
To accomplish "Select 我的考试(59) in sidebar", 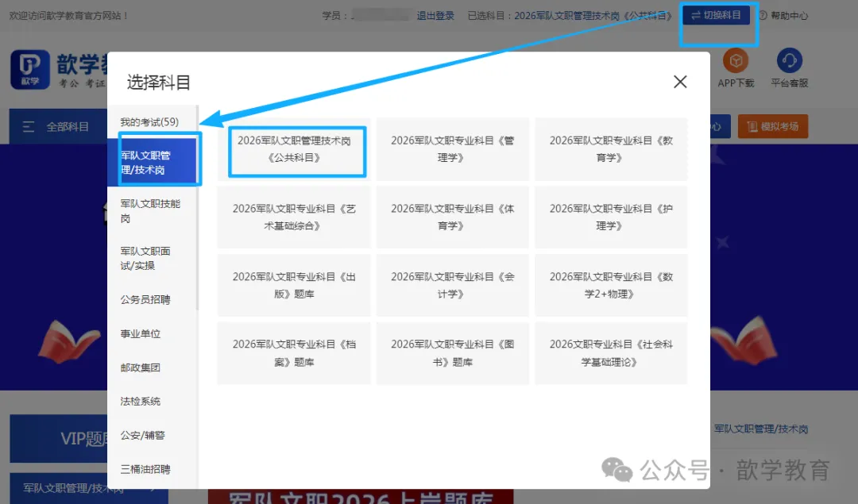I will click(x=149, y=122).
